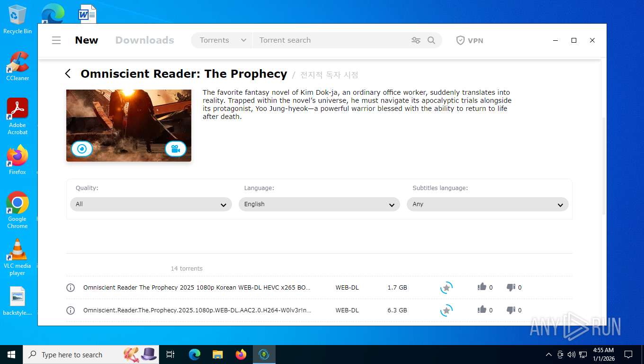Download the 1.7 GB torrent via star icon
Screen dimensions: 644x364
(x=446, y=288)
